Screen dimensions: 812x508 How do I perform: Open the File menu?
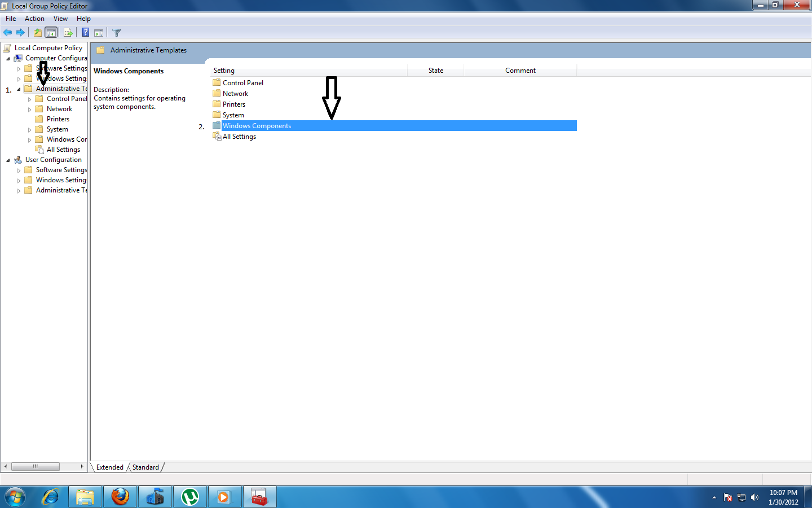coord(11,19)
